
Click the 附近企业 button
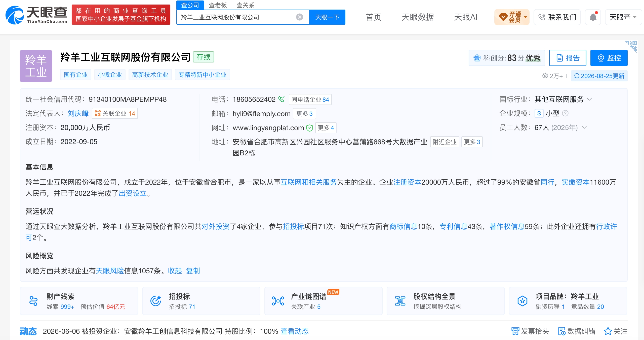click(445, 142)
